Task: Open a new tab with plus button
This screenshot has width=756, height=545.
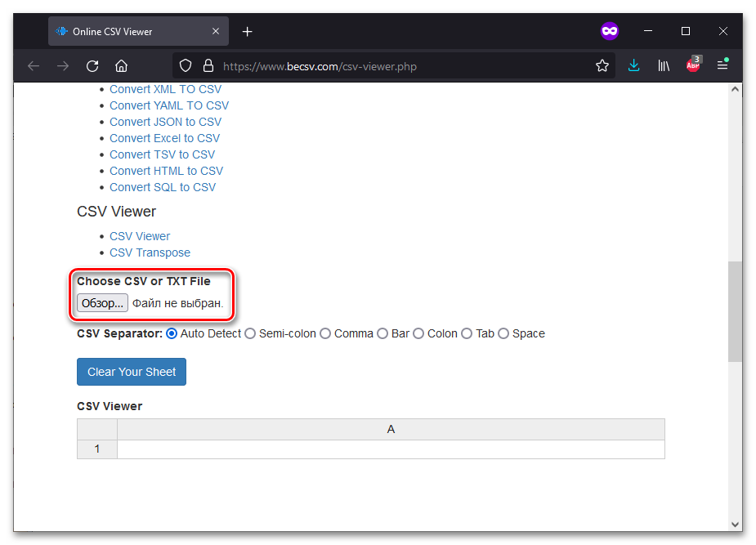Action: [248, 32]
